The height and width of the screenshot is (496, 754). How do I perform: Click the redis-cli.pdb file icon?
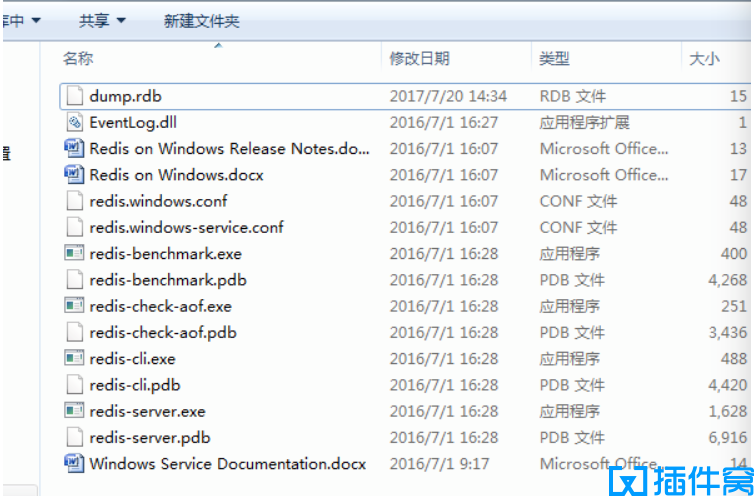pyautogui.click(x=75, y=384)
